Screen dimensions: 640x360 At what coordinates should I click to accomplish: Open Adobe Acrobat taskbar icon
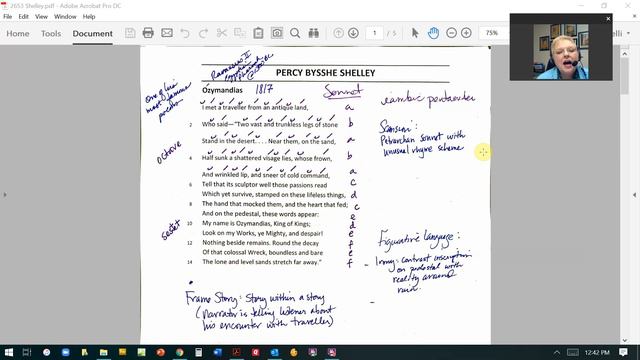236,352
